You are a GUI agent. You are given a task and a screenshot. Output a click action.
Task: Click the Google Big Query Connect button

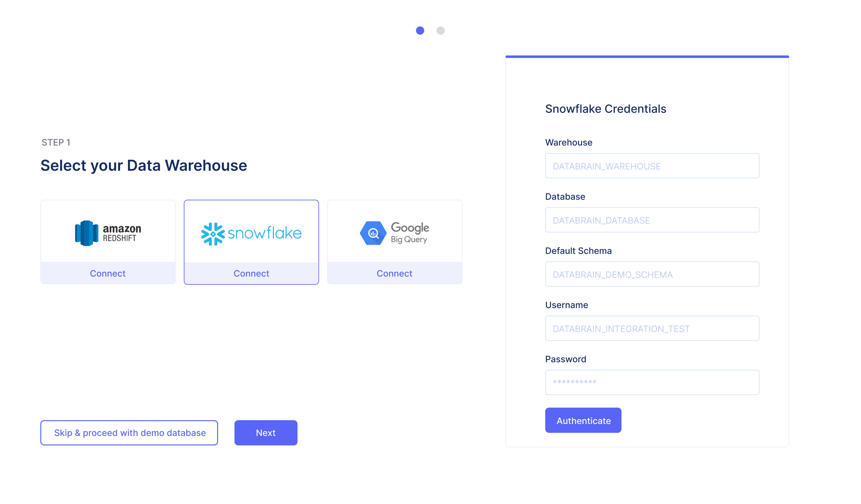point(395,273)
